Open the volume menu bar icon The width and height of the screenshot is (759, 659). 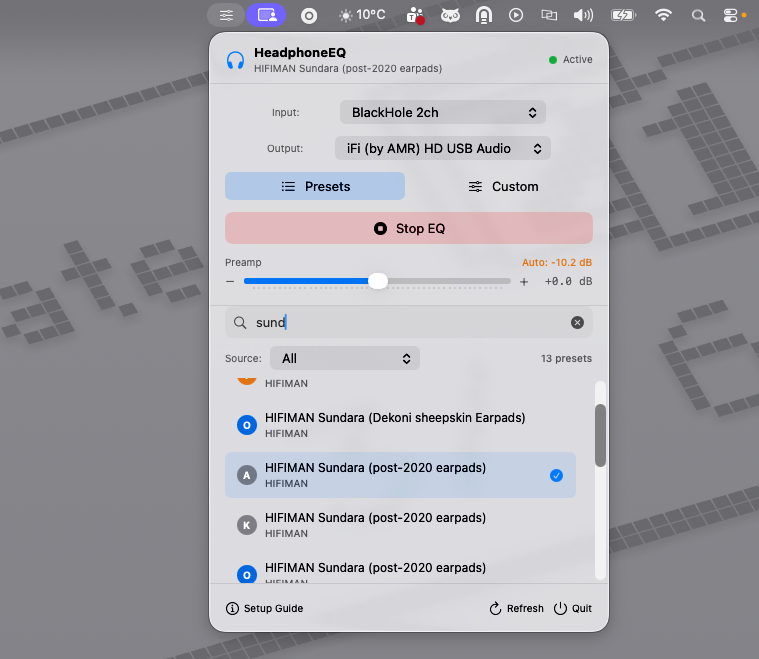coord(583,15)
